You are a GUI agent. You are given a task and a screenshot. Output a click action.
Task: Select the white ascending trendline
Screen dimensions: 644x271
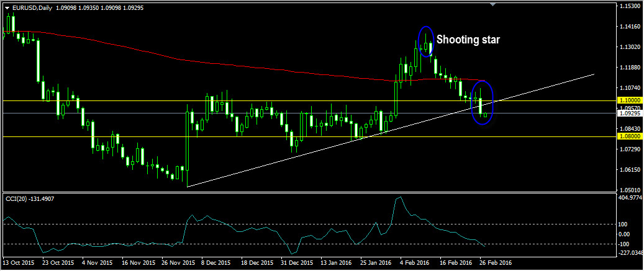[390, 131]
